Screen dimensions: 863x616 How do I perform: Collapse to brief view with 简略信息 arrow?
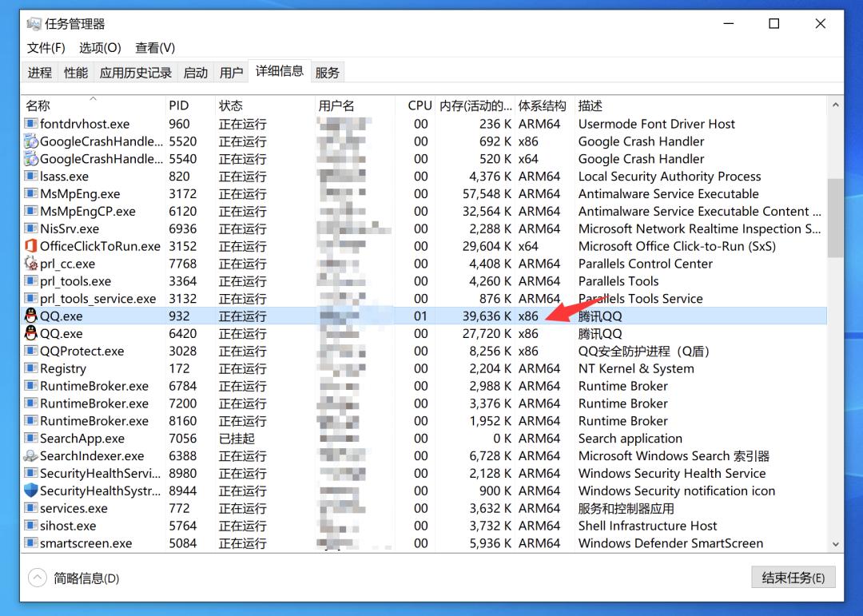tap(38, 578)
